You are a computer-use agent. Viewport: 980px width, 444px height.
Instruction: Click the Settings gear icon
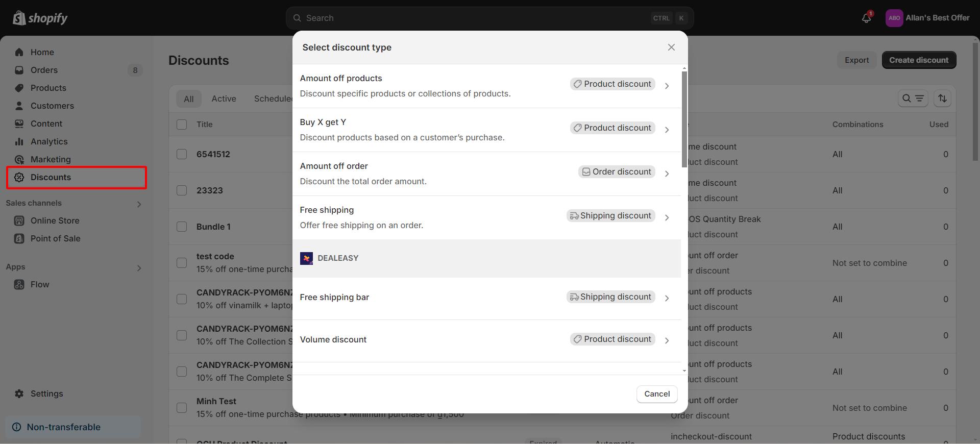coord(19,393)
